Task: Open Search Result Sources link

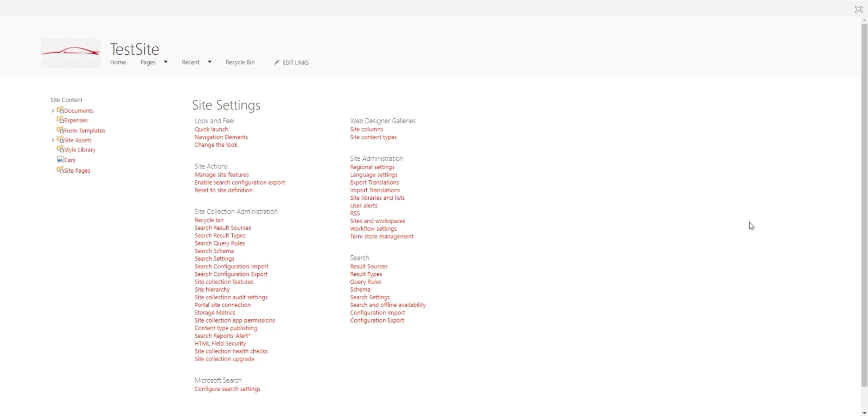Action: 222,228
